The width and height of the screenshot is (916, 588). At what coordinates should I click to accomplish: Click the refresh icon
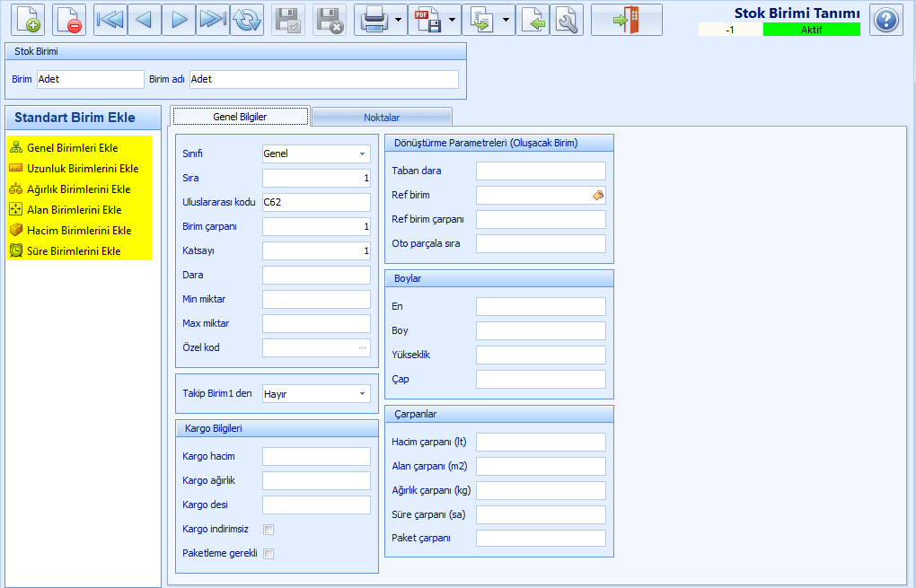pos(247,20)
